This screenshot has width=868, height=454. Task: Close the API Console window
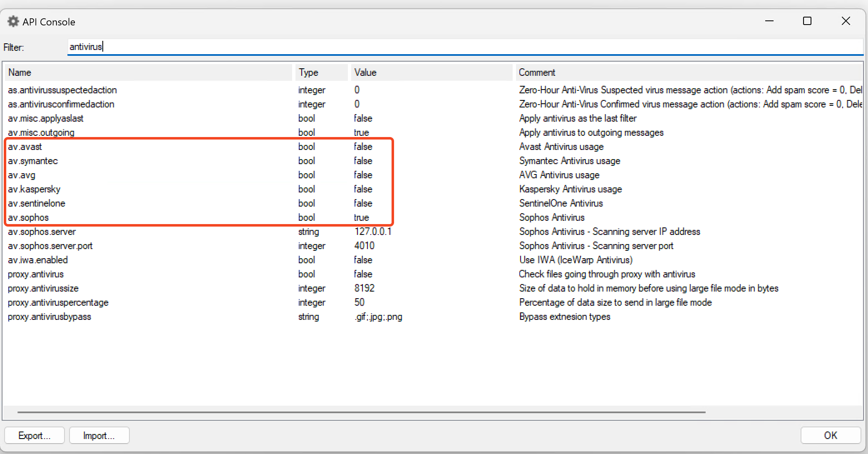846,21
